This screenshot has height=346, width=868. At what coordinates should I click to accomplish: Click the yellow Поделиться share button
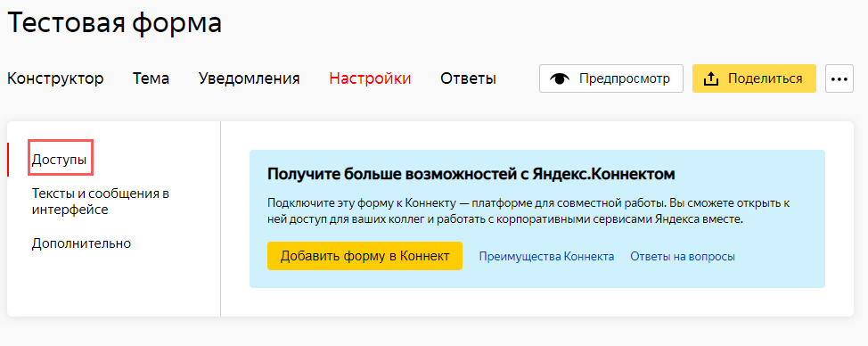[x=754, y=78]
